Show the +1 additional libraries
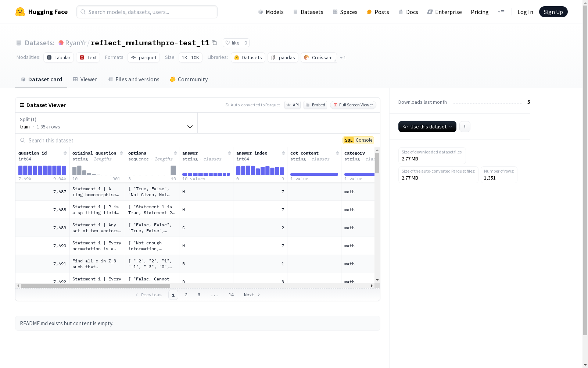The width and height of the screenshot is (588, 368). [x=343, y=57]
